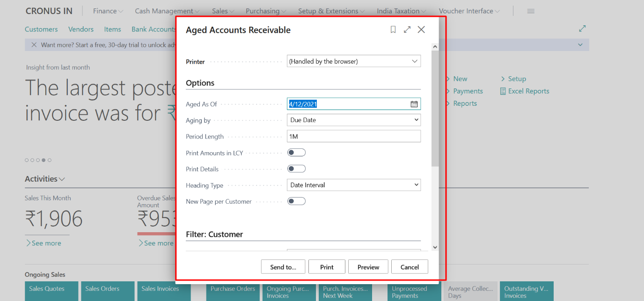Expand the insight headline panel
The height and width of the screenshot is (301, 644).
(x=582, y=28)
